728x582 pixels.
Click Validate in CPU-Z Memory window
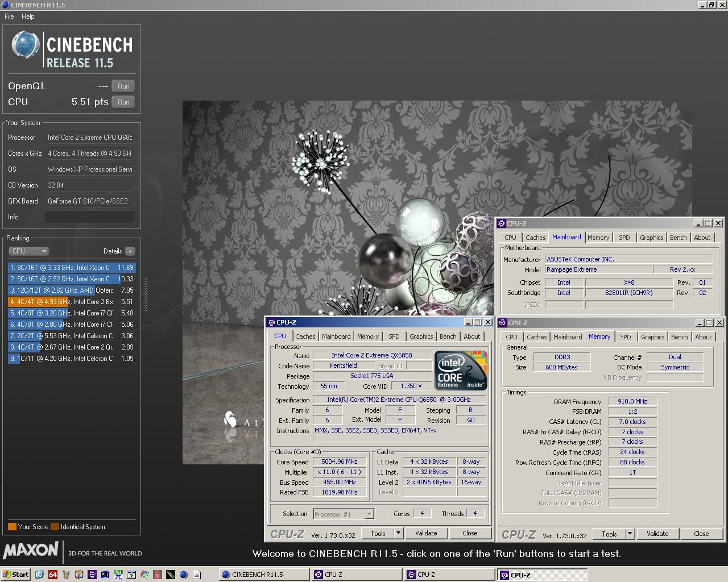point(657,534)
